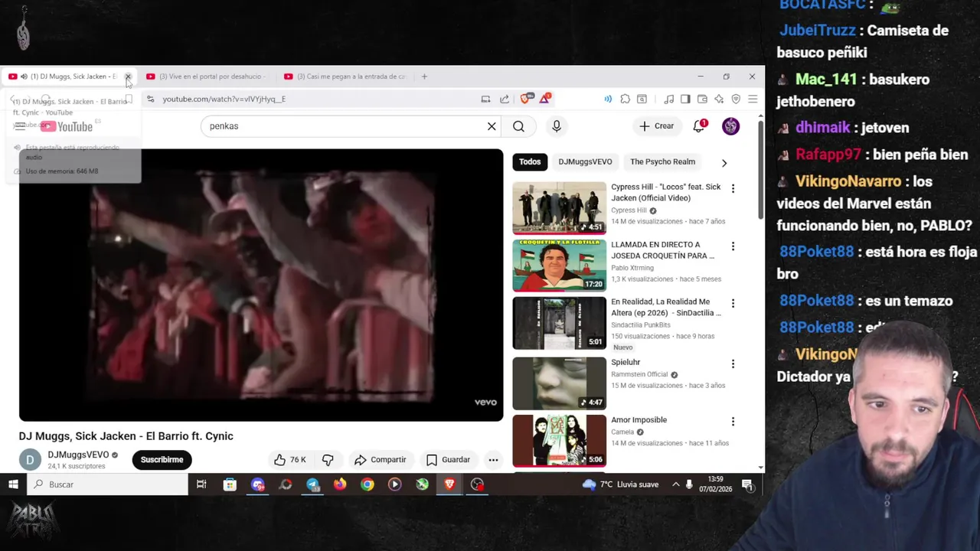Open the Windows Start menu

point(13,484)
